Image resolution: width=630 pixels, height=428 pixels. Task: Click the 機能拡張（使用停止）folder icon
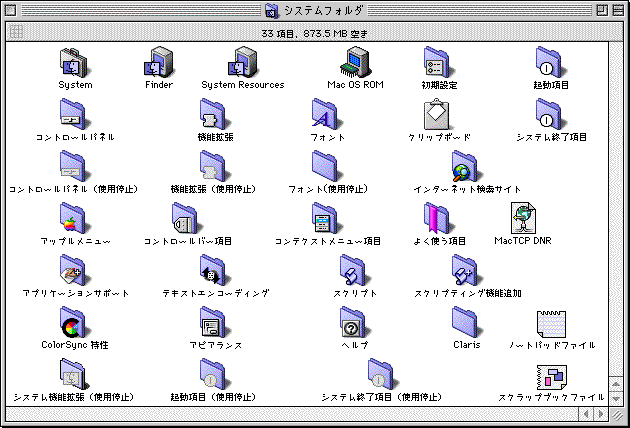click(215, 166)
